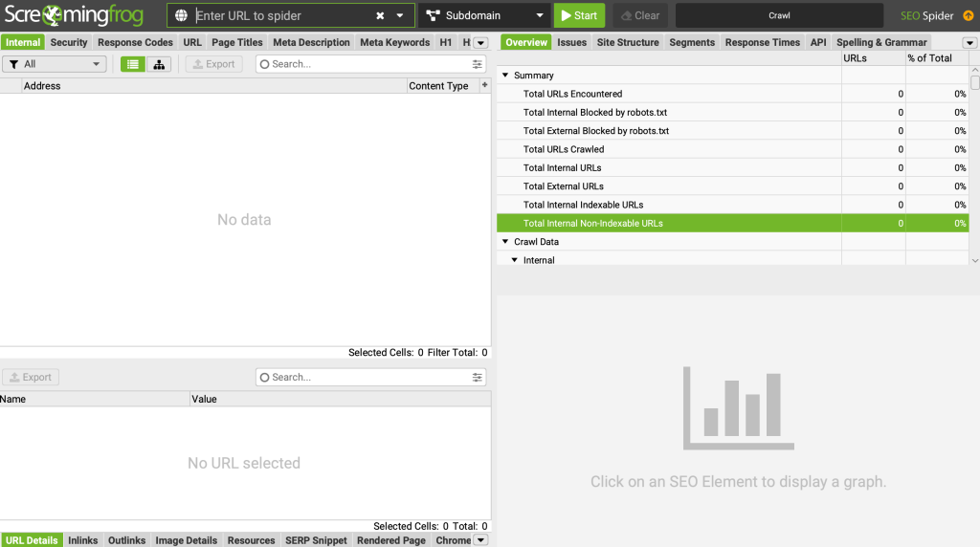
Task: Open URL history dropdown arrow
Action: tap(400, 16)
